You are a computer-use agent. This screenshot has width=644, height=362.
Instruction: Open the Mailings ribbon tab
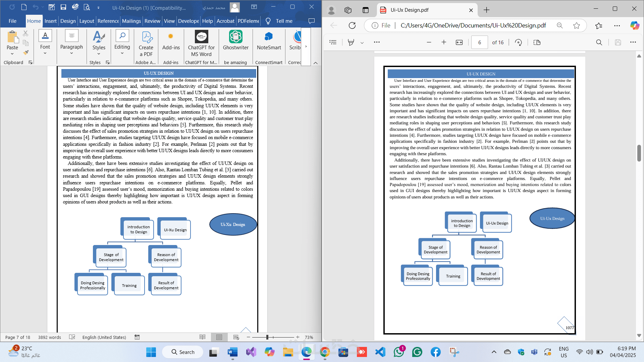pyautogui.click(x=131, y=21)
